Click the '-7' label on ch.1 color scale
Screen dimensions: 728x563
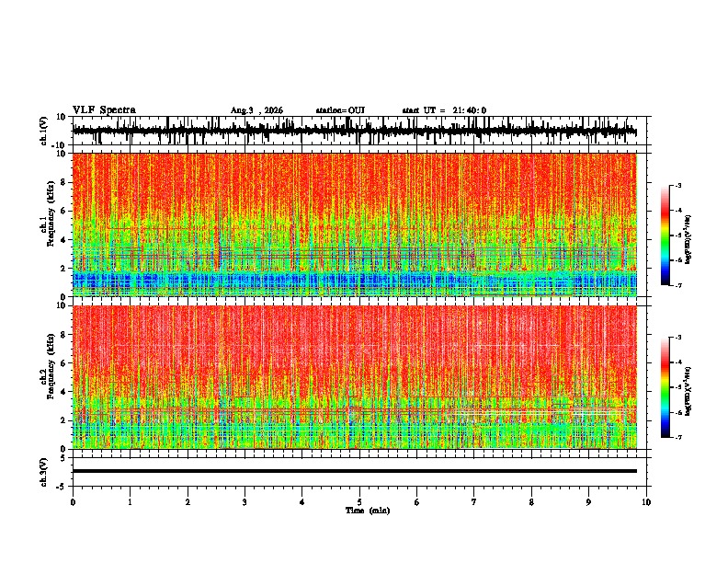pos(678,285)
